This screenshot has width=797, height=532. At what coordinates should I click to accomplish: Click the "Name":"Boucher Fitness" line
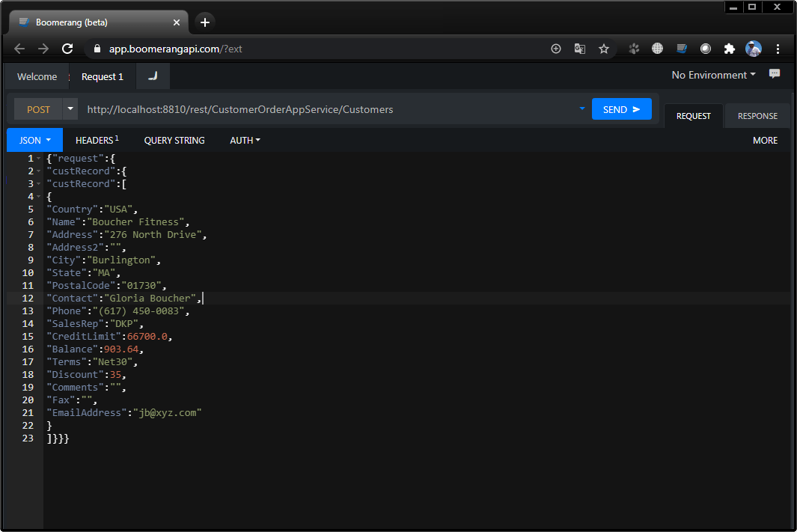118,222
